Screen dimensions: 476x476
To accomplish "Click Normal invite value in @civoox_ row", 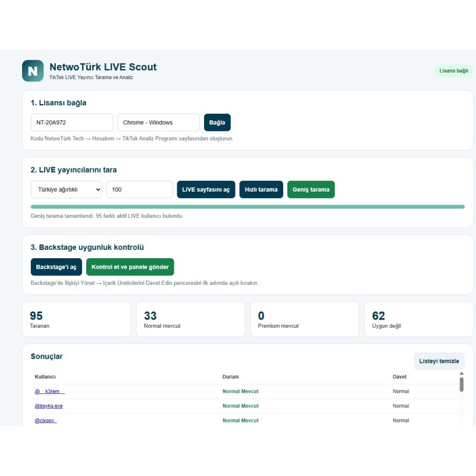I will 400,421.
